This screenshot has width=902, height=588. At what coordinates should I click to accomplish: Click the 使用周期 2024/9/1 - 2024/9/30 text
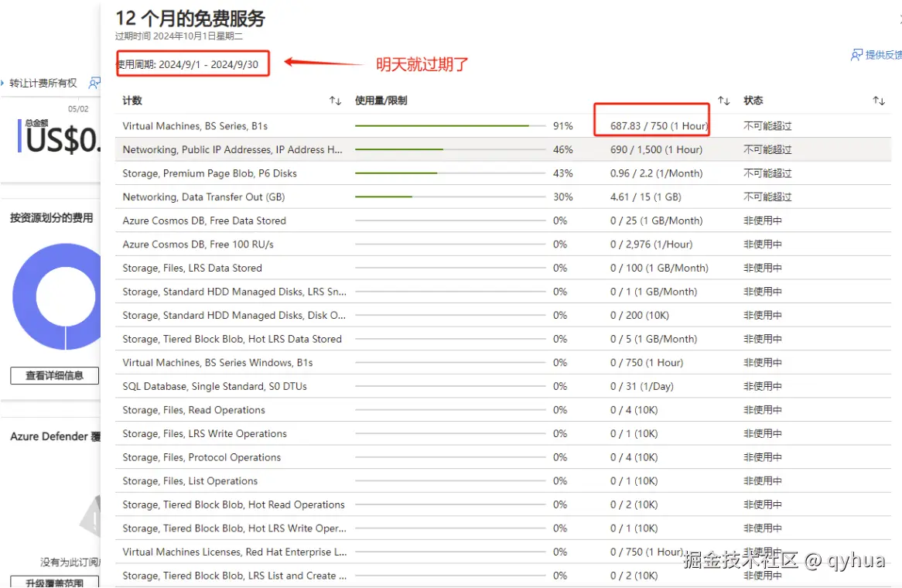click(188, 64)
